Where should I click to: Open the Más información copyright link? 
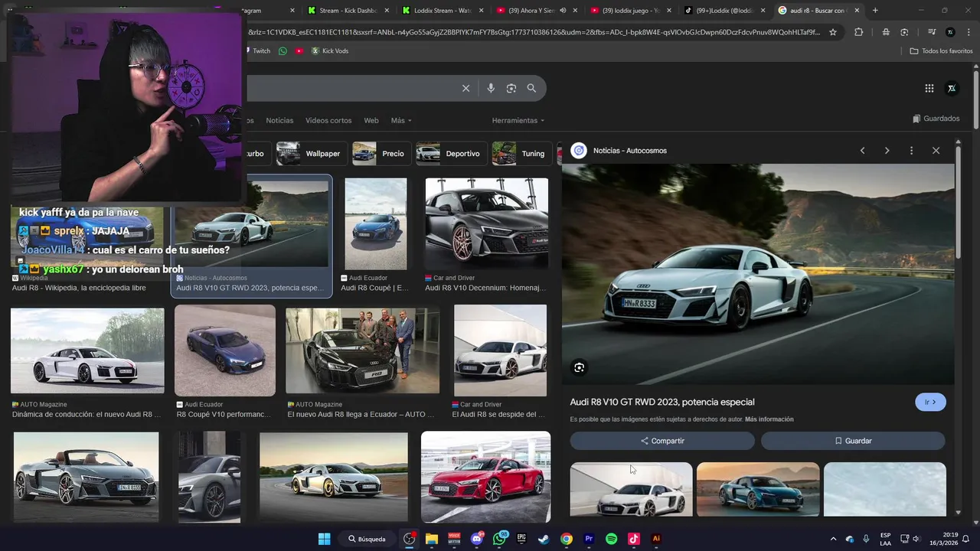pyautogui.click(x=769, y=419)
